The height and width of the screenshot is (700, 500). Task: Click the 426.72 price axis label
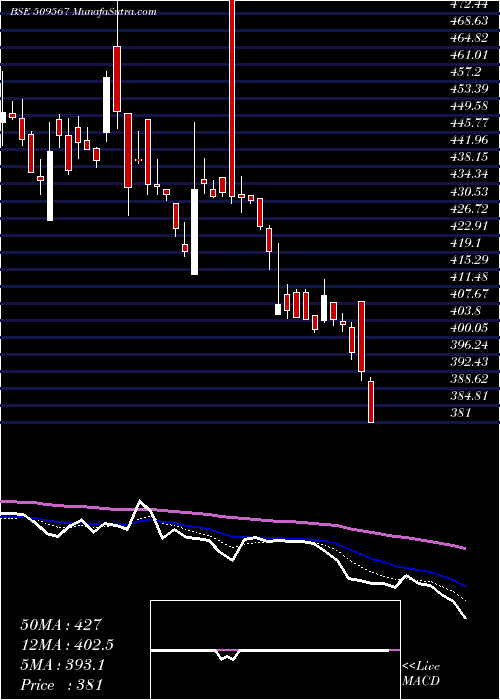[x=467, y=208]
